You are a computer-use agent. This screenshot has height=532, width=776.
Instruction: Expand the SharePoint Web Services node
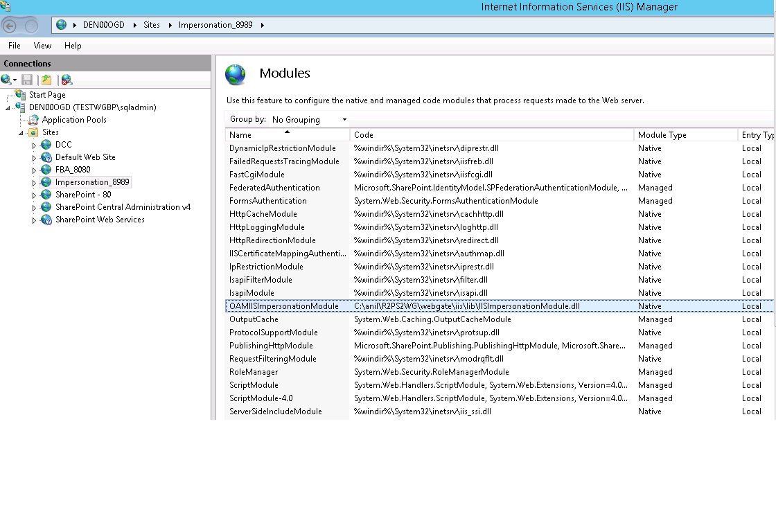pyautogui.click(x=34, y=220)
